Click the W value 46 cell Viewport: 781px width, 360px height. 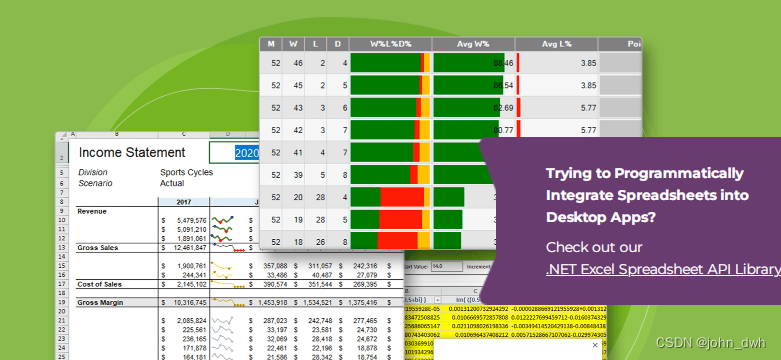point(293,63)
